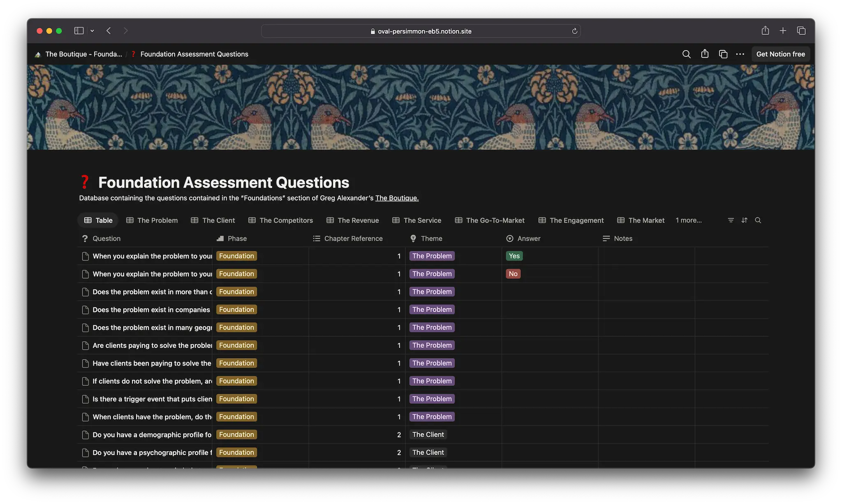
Task: Open 'Have clients been paying to solve' row
Action: (152, 363)
